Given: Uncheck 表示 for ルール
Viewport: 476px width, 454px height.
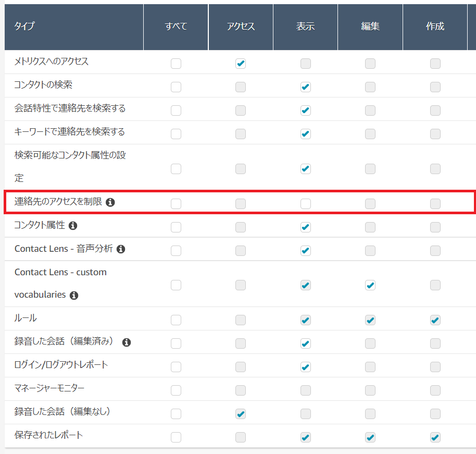Looking at the screenshot, I should [x=305, y=320].
